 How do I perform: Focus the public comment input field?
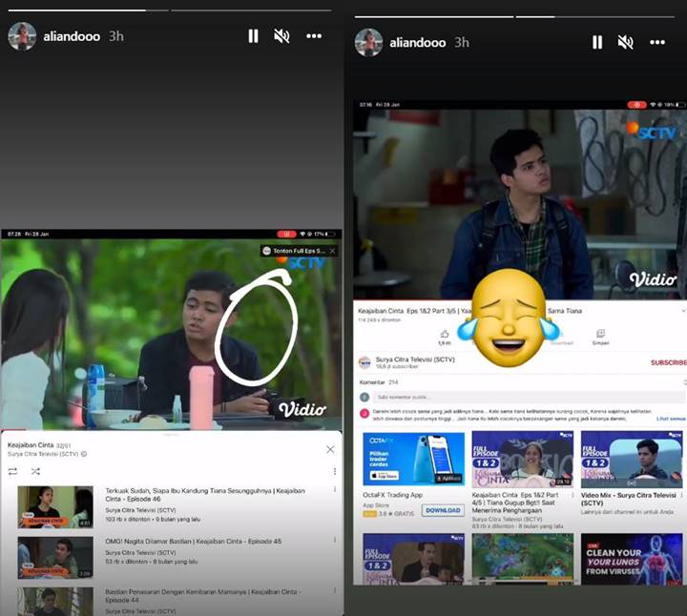[530, 397]
